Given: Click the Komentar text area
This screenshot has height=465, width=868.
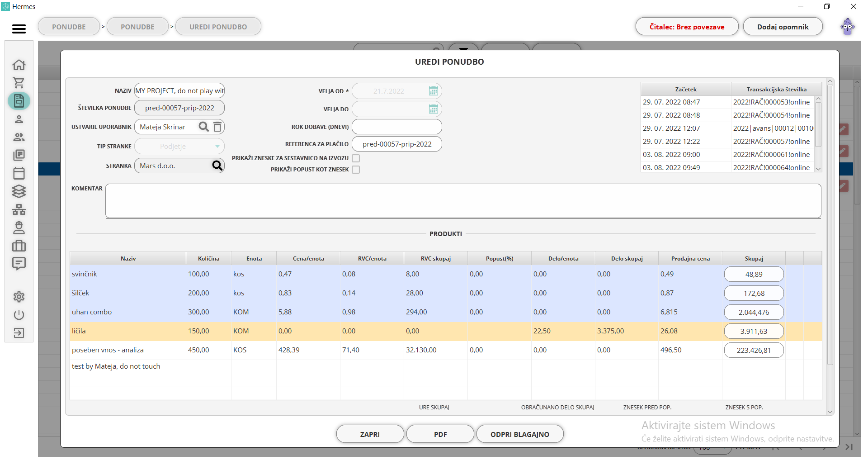Looking at the screenshot, I should [x=463, y=201].
